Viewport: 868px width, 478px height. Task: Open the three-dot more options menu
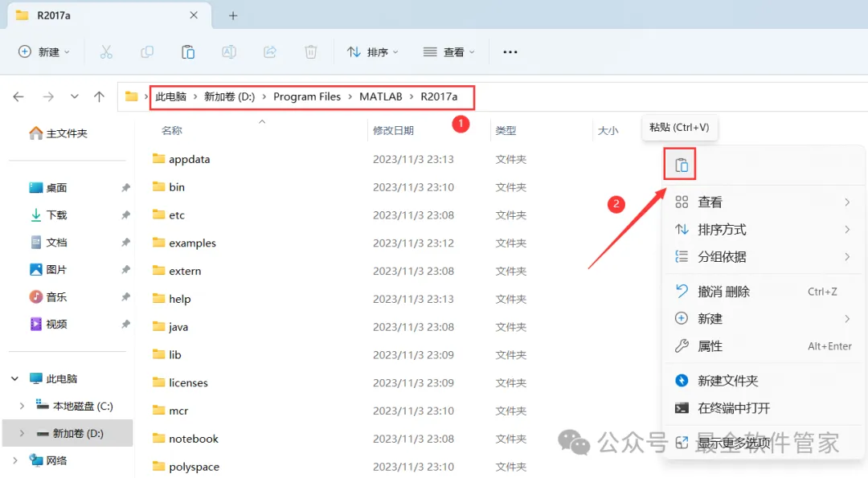[510, 52]
